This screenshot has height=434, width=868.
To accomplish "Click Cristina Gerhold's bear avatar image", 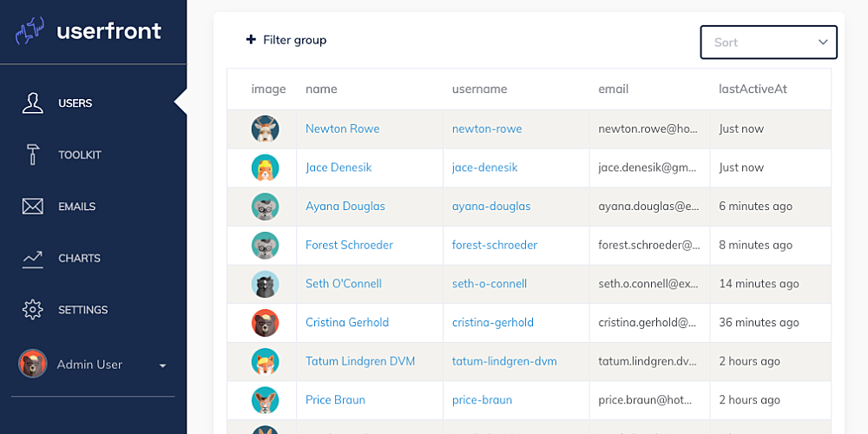I will (x=265, y=323).
